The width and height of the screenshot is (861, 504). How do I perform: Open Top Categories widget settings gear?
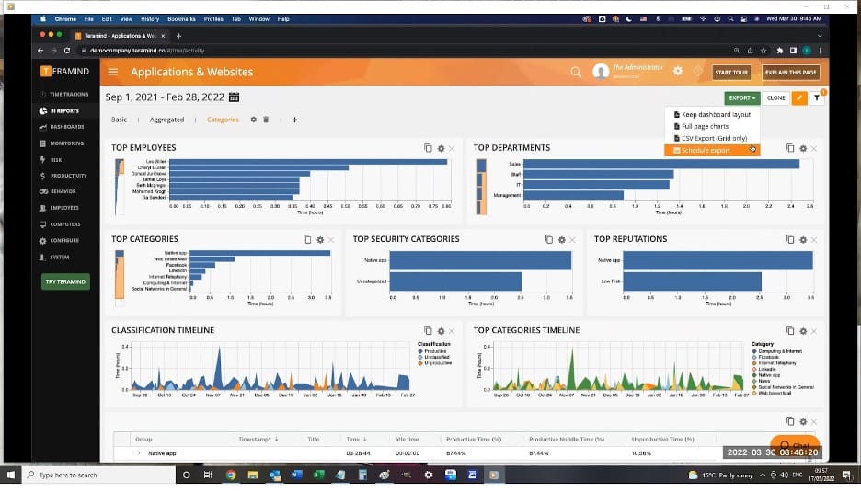click(x=320, y=239)
